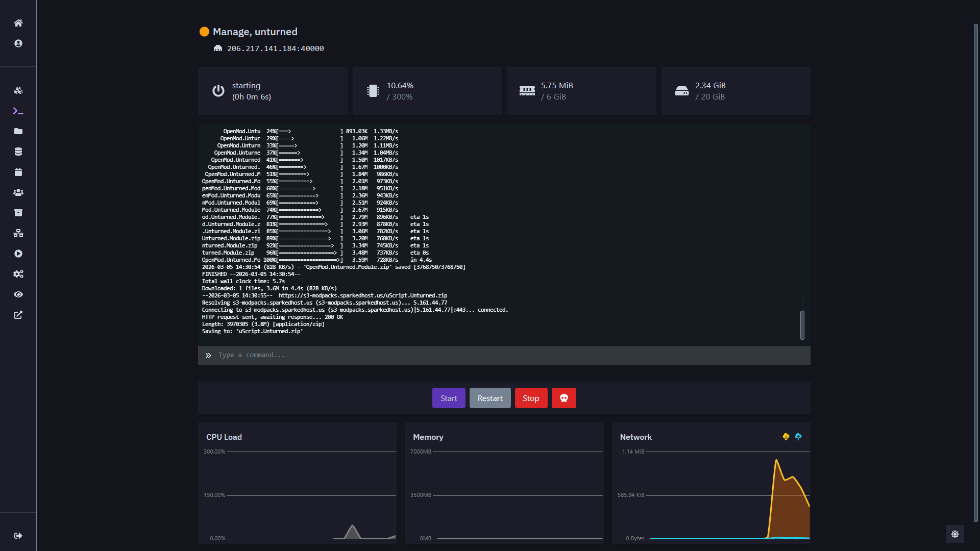980x551 pixels.
Task: Return to the dashboard via the home icon
Action: coord(18,23)
